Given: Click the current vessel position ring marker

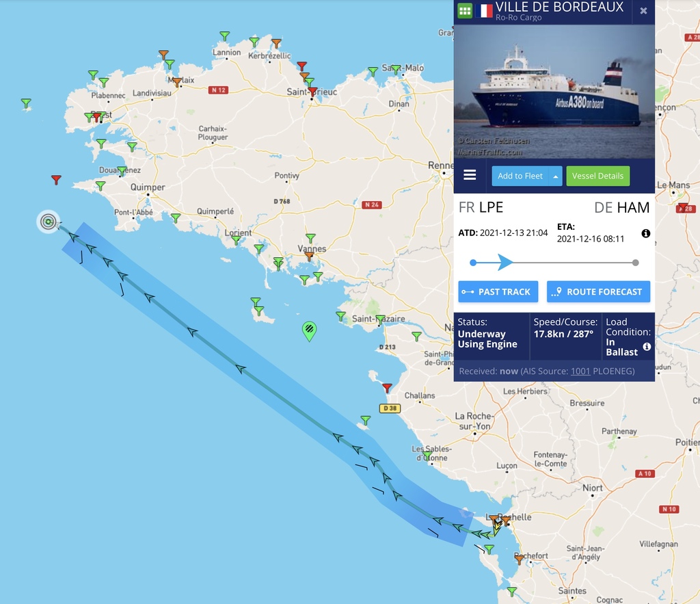Looking at the screenshot, I should [x=49, y=221].
